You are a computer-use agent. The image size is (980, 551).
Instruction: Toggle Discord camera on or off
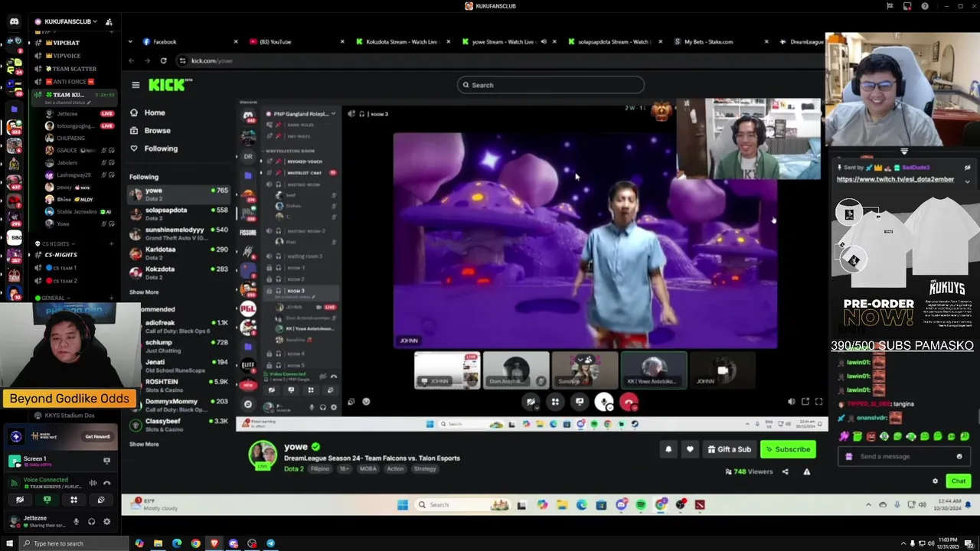pyautogui.click(x=20, y=500)
